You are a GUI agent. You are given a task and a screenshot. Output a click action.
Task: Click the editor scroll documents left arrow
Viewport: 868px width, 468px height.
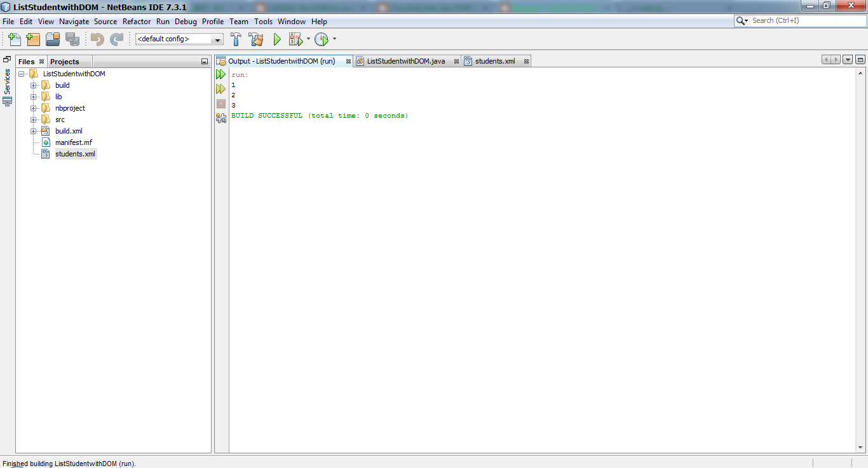pos(827,60)
